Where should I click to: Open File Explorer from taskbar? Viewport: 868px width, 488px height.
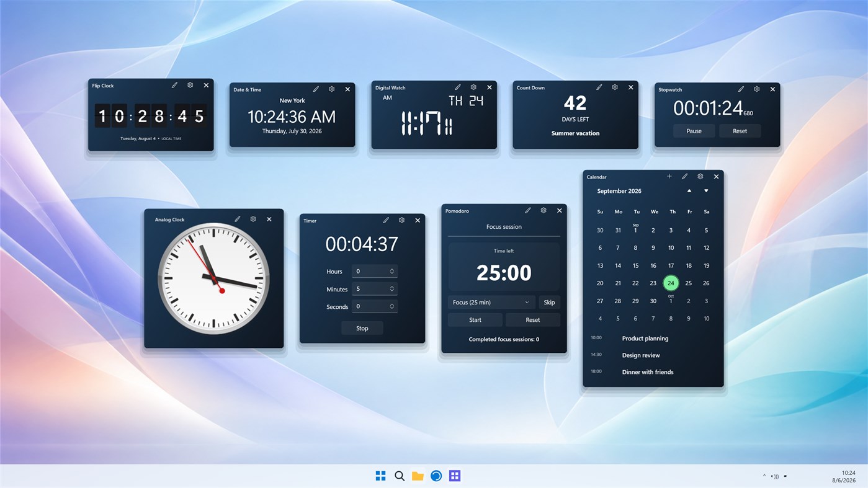(418, 476)
